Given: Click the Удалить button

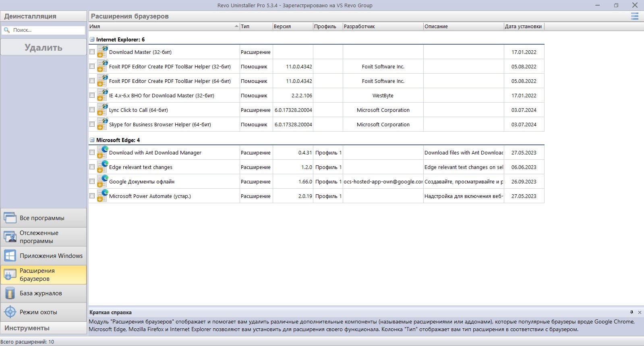Looking at the screenshot, I should pyautogui.click(x=43, y=47).
